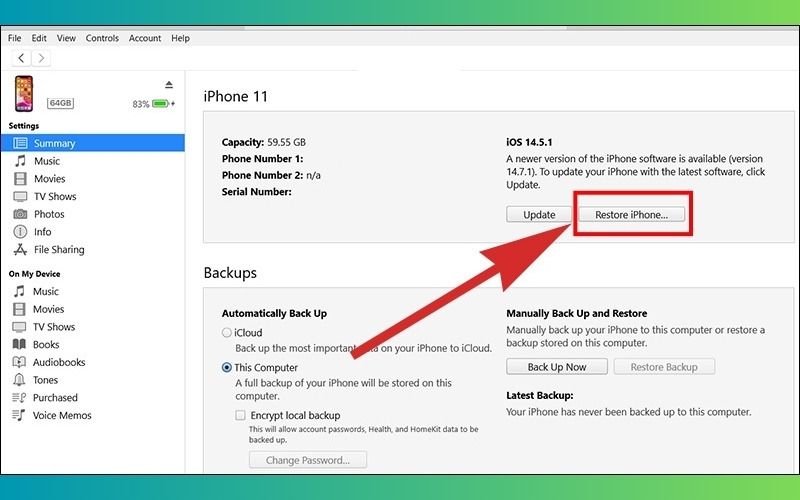Click the 'iPhone 11' heading
800x500 pixels.
[236, 96]
